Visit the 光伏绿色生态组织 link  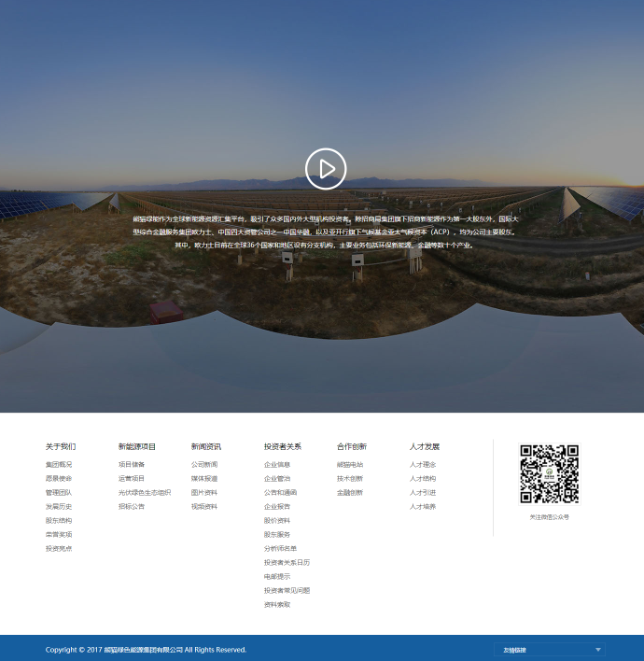[x=145, y=492]
